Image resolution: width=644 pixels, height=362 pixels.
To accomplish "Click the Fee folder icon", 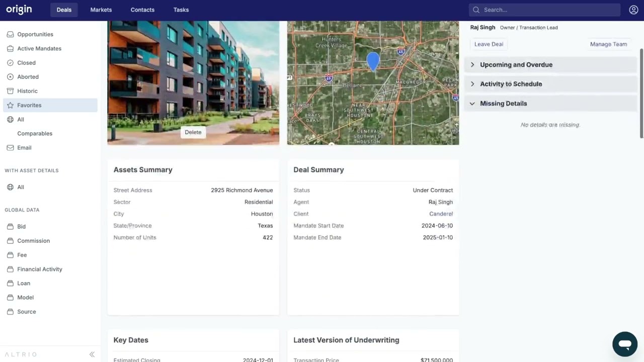I will point(10,255).
